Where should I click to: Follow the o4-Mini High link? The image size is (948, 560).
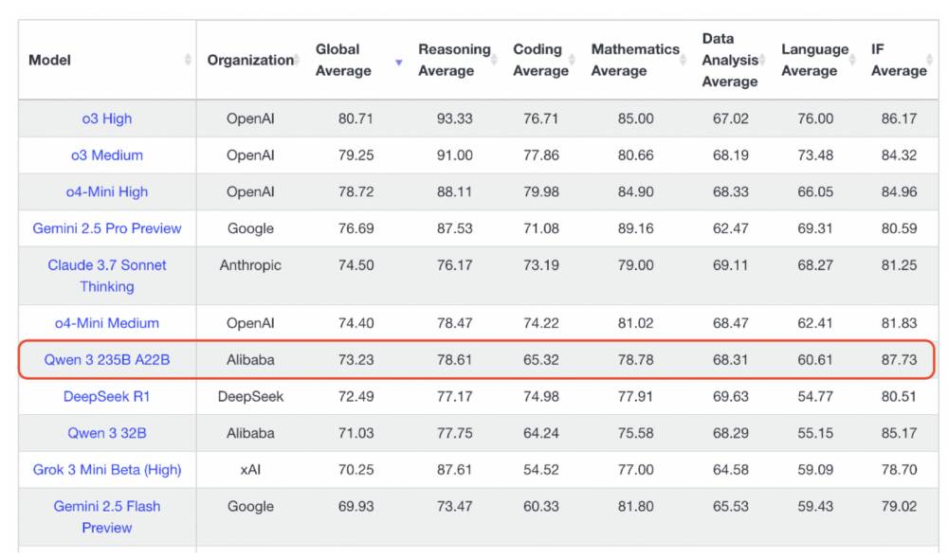[x=107, y=191]
